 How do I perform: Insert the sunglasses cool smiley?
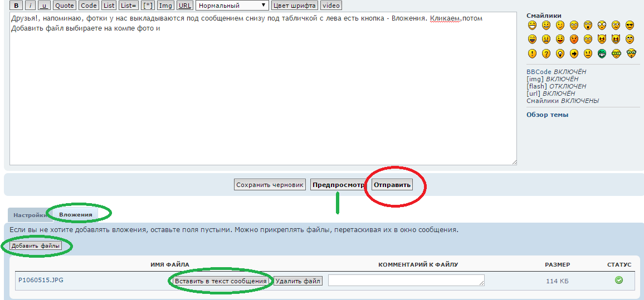pyautogui.click(x=630, y=25)
